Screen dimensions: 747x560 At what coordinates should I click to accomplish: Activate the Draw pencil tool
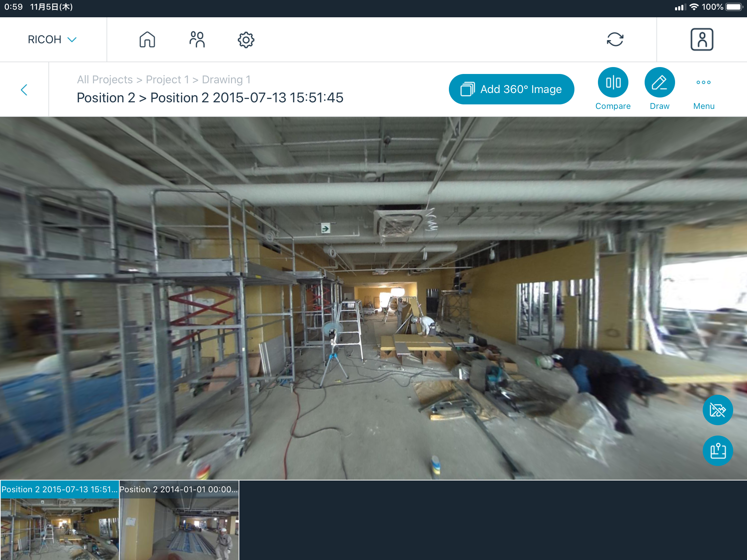pyautogui.click(x=660, y=82)
